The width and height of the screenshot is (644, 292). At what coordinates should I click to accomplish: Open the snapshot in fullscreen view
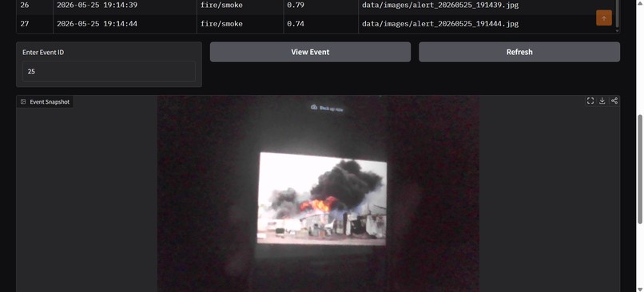click(x=590, y=101)
